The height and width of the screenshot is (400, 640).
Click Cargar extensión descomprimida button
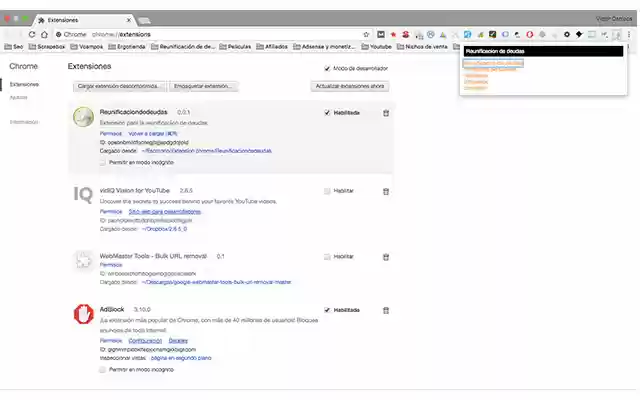tap(119, 87)
